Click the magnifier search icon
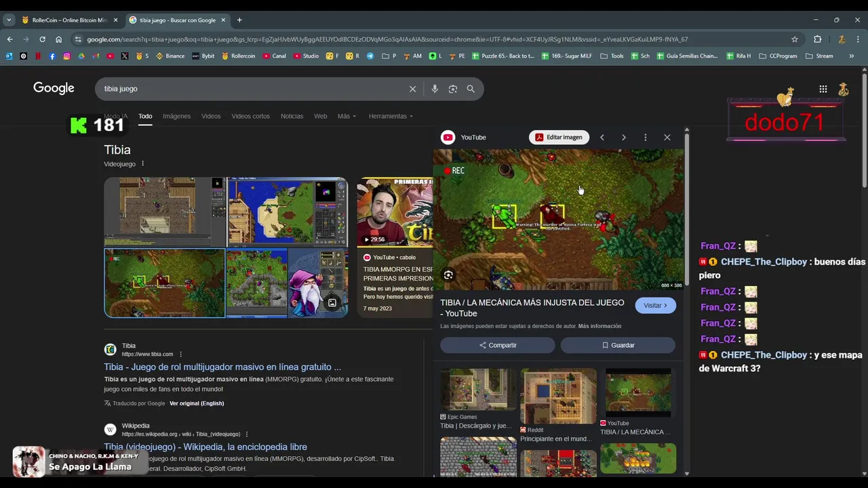This screenshot has width=868, height=488. point(471,89)
